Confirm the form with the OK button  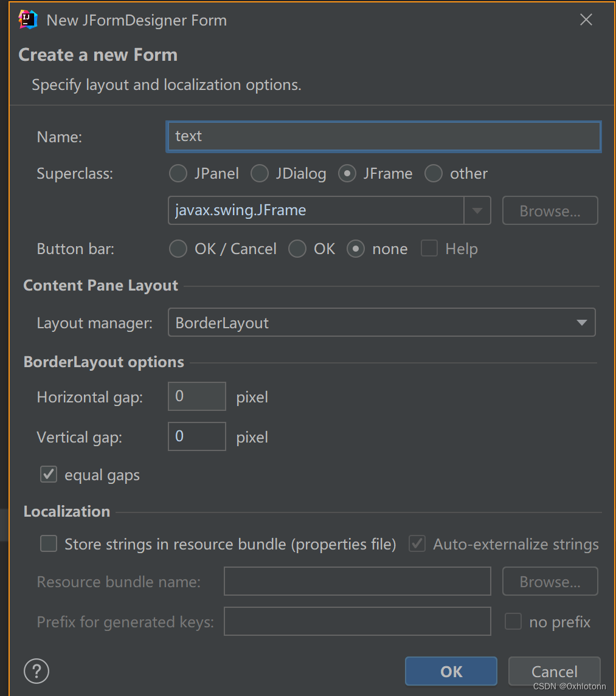point(451,671)
